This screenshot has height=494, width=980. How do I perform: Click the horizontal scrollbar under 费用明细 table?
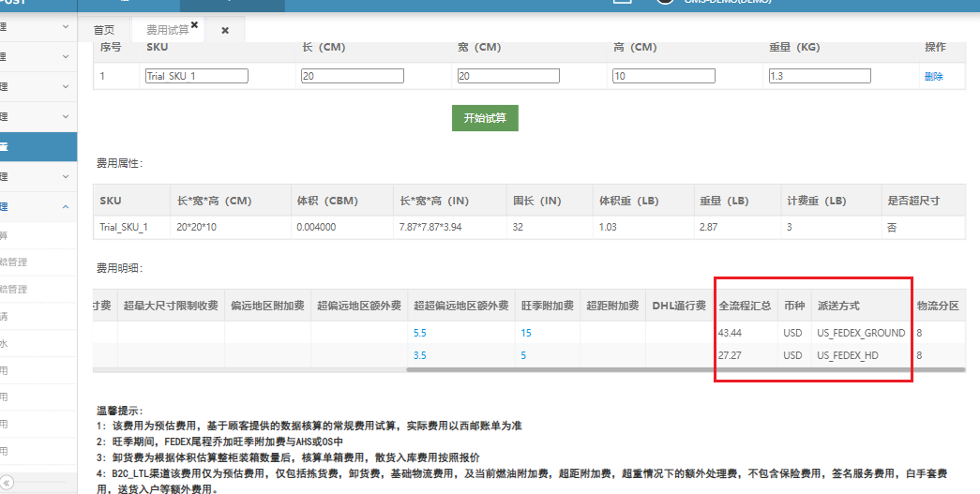pyautogui.click(x=686, y=369)
